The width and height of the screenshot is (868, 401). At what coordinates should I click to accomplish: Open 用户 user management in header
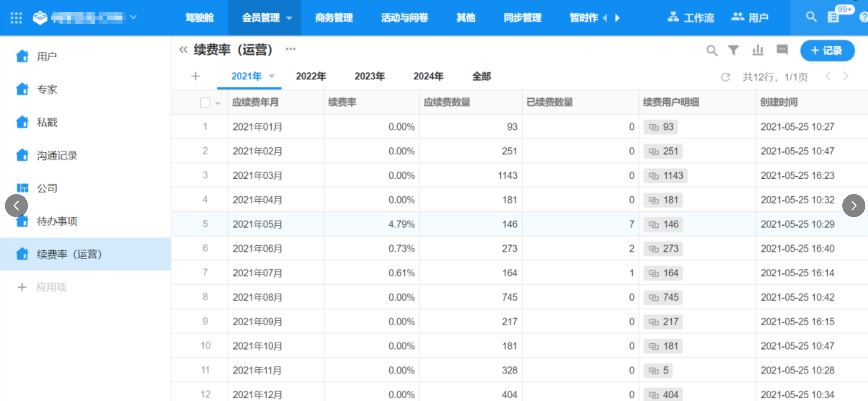[750, 17]
